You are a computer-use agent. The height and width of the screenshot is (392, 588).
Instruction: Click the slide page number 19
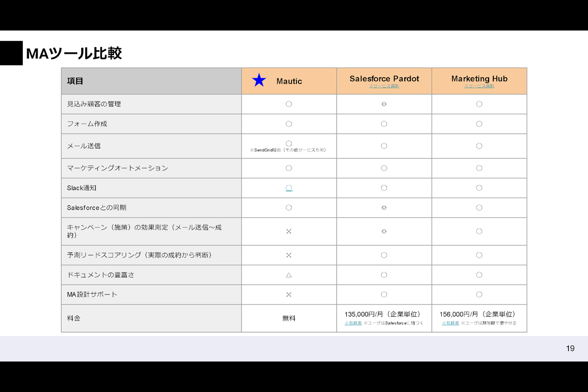point(570,348)
